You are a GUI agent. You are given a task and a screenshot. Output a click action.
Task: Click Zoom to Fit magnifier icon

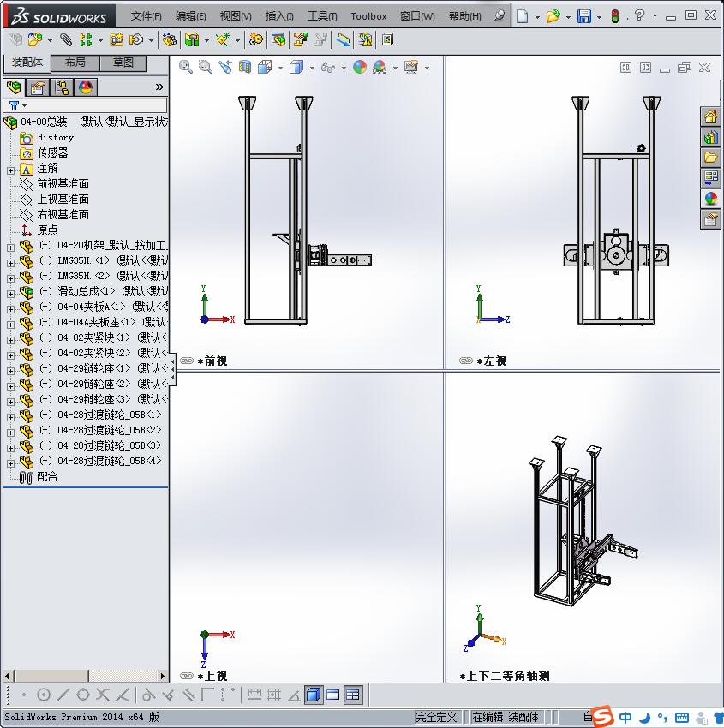pos(186,68)
